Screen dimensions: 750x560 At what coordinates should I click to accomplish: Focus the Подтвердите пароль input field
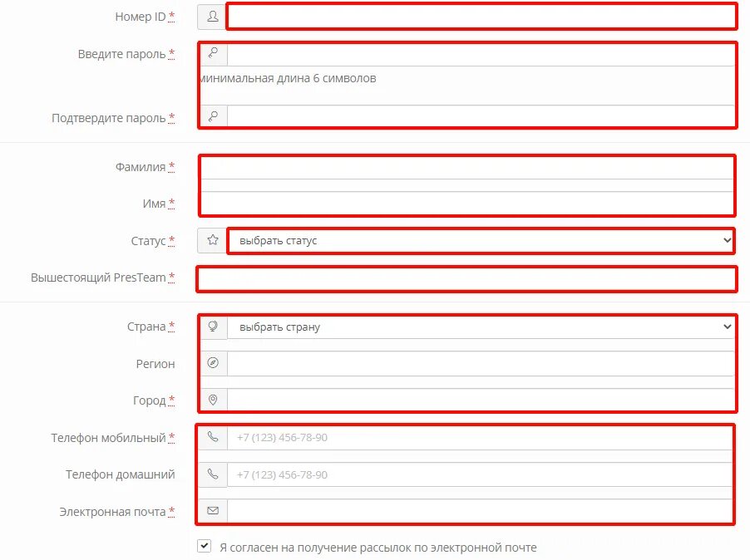pos(481,116)
